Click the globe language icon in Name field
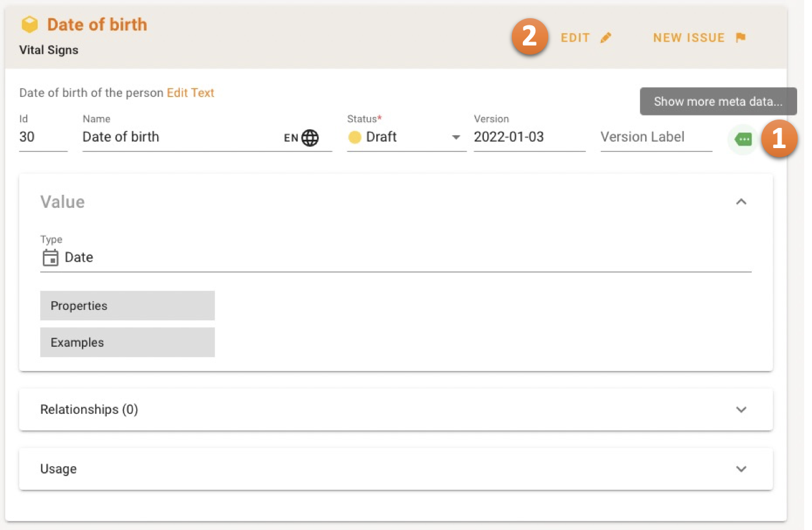Image resolution: width=812 pixels, height=530 pixels. (x=310, y=138)
